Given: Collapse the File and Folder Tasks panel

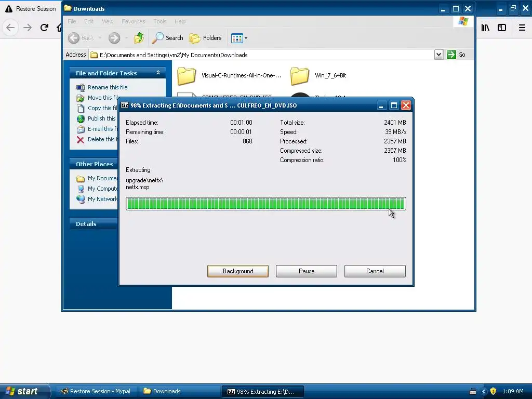Looking at the screenshot, I should pyautogui.click(x=158, y=73).
